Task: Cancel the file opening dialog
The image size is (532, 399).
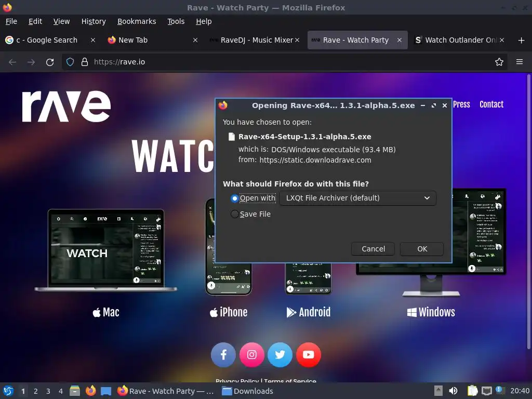Action: click(373, 249)
